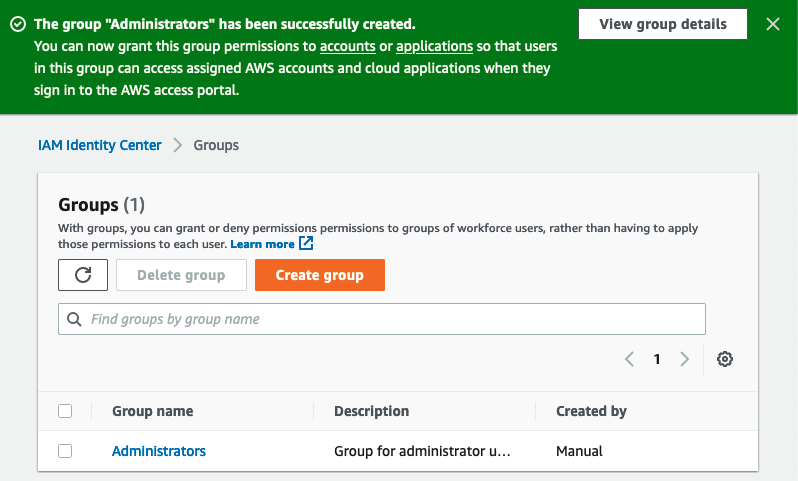
Task: Refresh the groups list
Action: click(83, 275)
